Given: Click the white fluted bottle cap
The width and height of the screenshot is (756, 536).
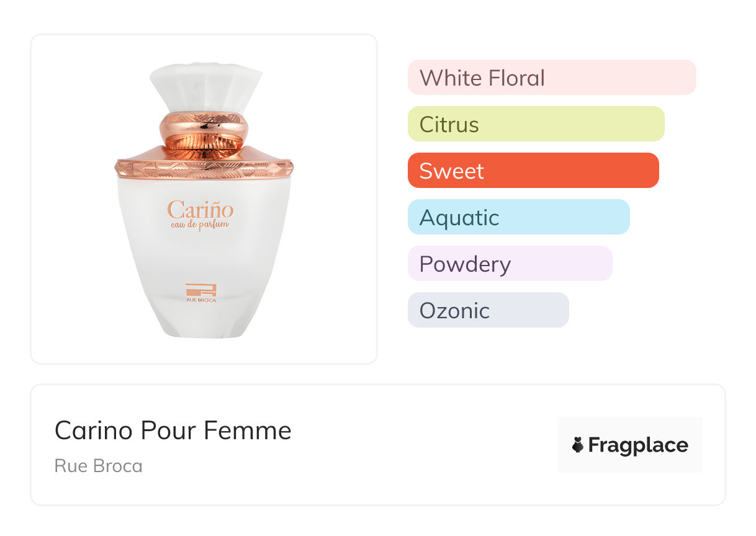Looking at the screenshot, I should point(204,87).
